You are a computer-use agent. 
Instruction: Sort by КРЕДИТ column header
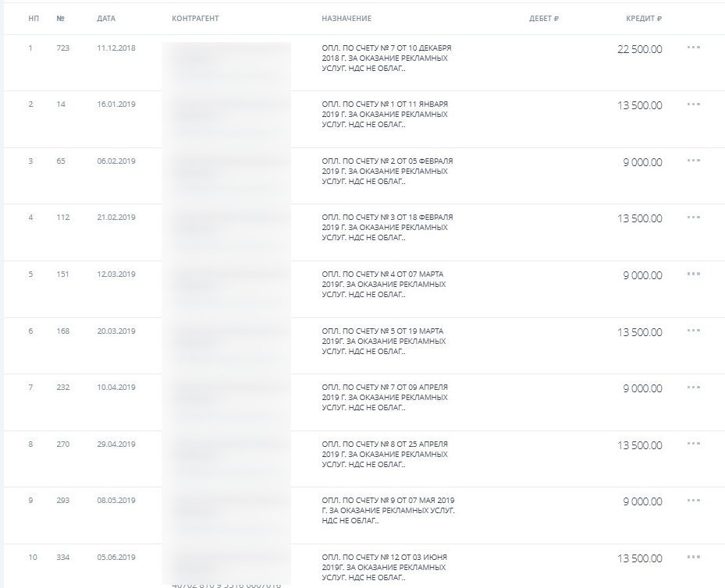pyautogui.click(x=644, y=19)
